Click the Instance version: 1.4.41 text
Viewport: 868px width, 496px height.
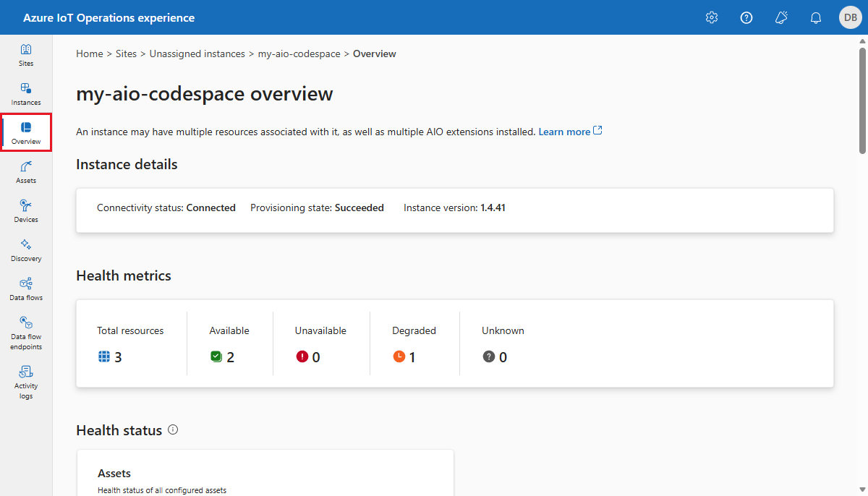pyautogui.click(x=454, y=208)
